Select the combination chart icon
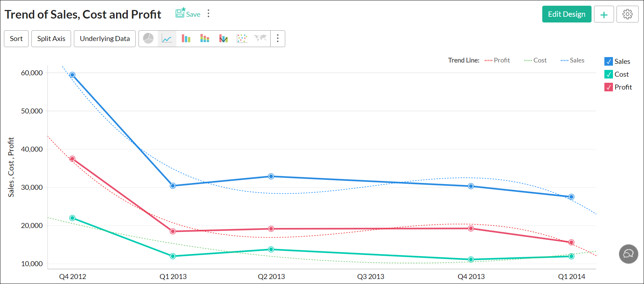The width and height of the screenshot is (644, 284). 223,39
